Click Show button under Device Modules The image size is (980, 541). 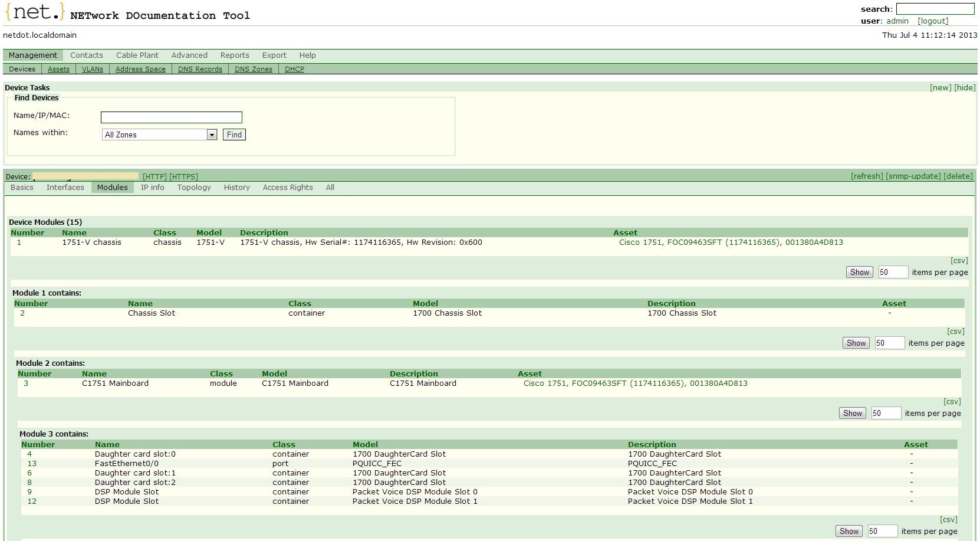[859, 272]
